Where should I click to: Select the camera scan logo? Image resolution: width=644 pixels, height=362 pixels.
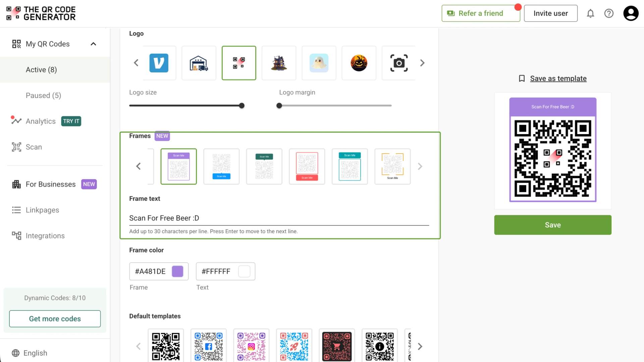coord(399,63)
